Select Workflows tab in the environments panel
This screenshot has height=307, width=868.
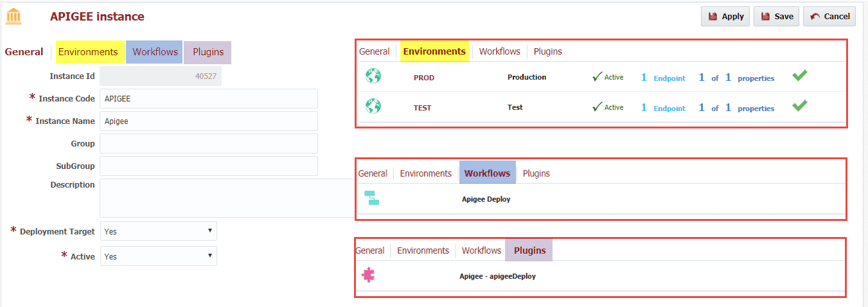pos(500,51)
